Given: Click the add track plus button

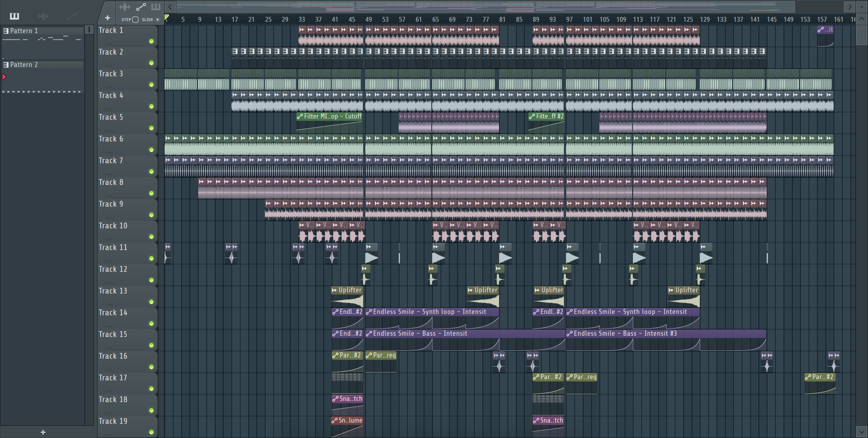Looking at the screenshot, I should 108,17.
